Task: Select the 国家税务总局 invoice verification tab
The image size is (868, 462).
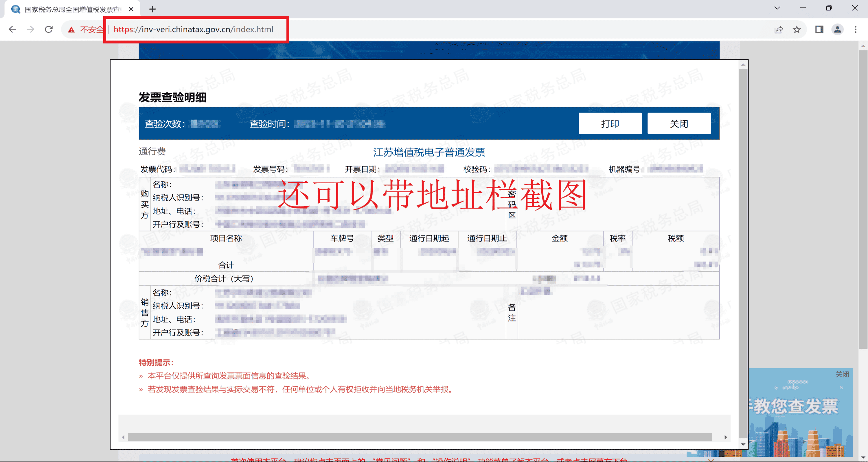Action: (67, 9)
